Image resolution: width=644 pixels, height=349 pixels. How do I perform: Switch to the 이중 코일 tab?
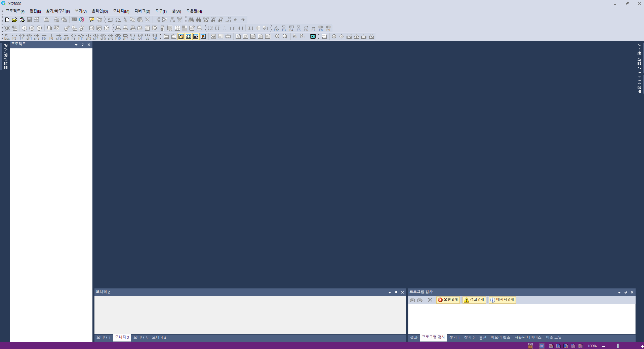pos(554,338)
